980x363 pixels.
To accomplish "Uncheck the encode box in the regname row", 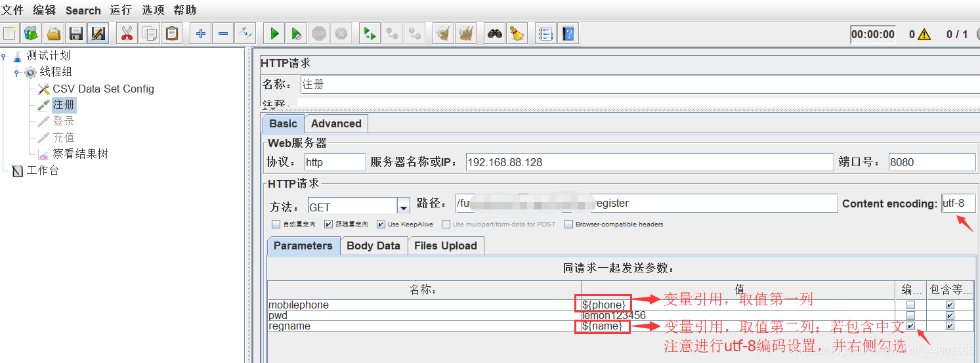I will (x=910, y=326).
